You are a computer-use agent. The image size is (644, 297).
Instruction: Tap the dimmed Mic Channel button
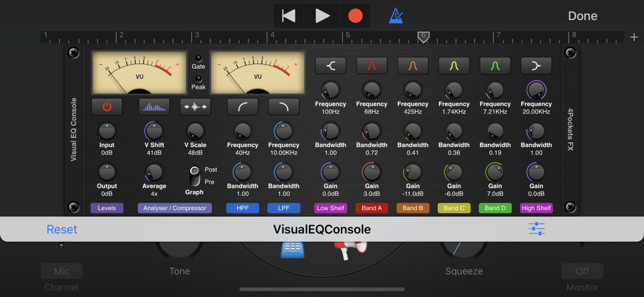click(62, 271)
